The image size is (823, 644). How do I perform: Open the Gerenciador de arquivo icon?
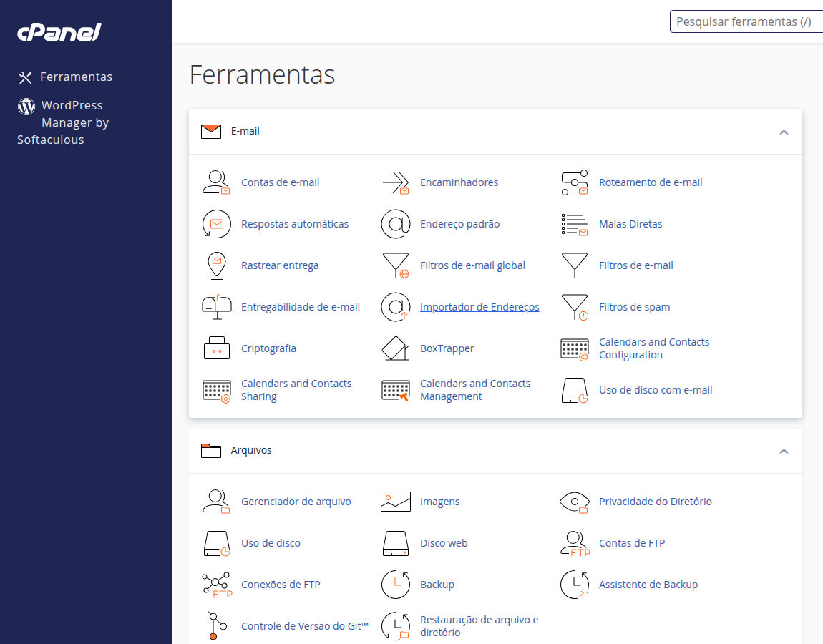point(216,502)
